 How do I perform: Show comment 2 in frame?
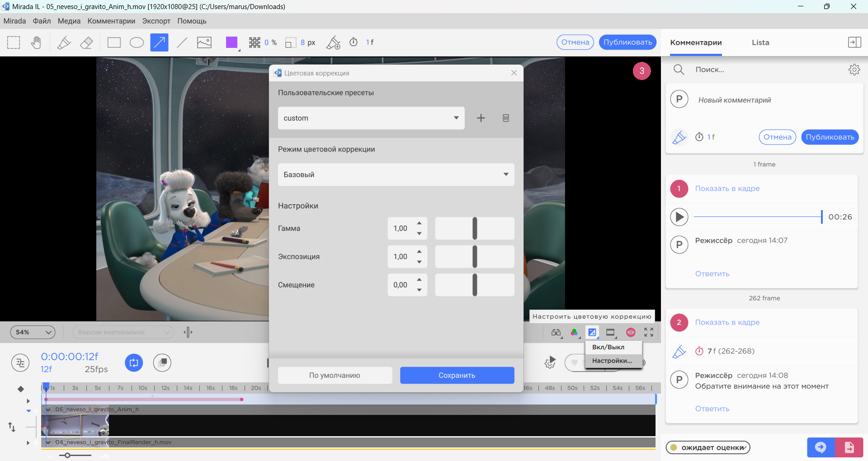pyautogui.click(x=727, y=322)
